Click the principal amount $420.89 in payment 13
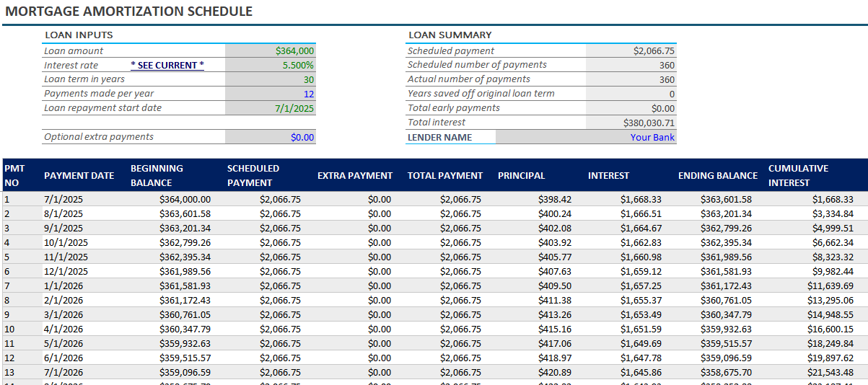Image resolution: width=868 pixels, height=385 pixels. [554, 372]
